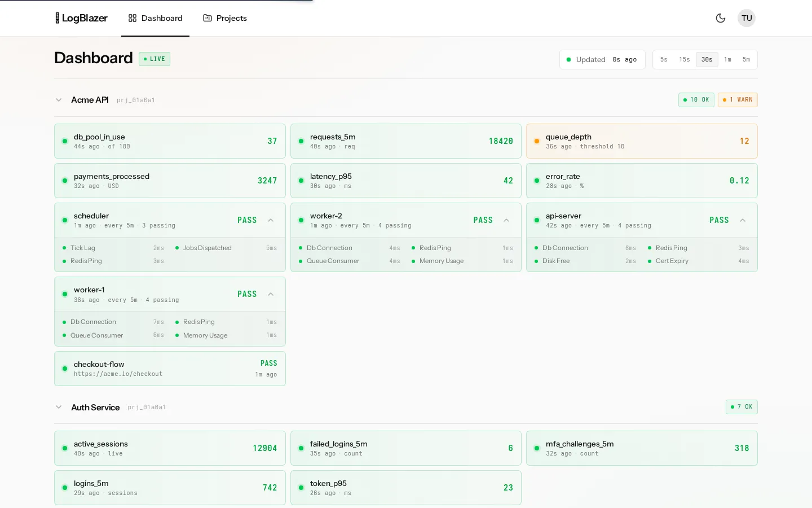Choose the 5m refresh interval

pos(746,59)
